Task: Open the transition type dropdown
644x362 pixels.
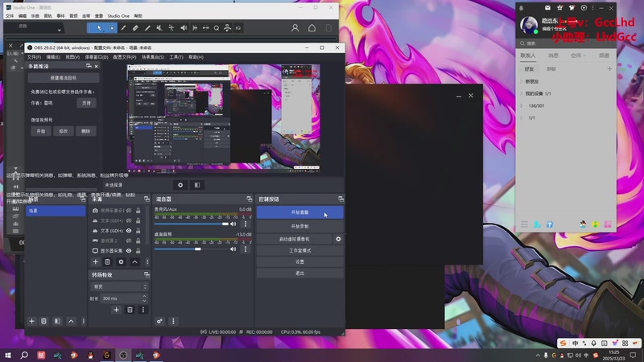Action: pos(119,286)
